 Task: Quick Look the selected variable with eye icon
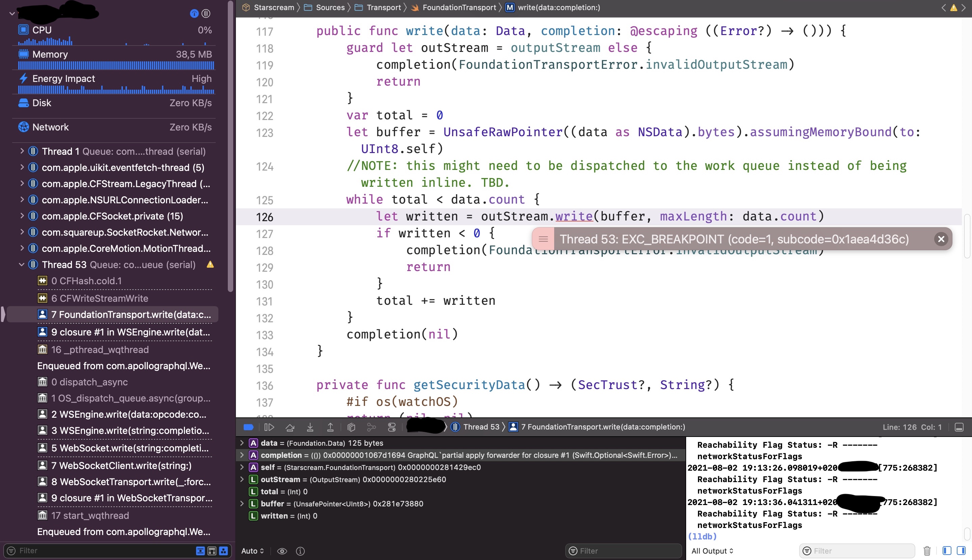pyautogui.click(x=282, y=551)
